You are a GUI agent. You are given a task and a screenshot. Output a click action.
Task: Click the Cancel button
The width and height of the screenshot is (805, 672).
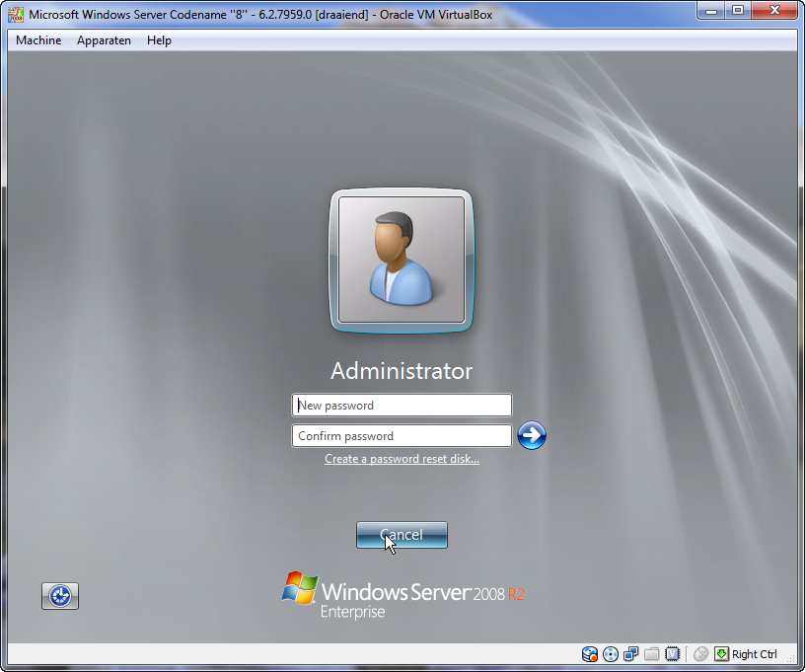402,535
